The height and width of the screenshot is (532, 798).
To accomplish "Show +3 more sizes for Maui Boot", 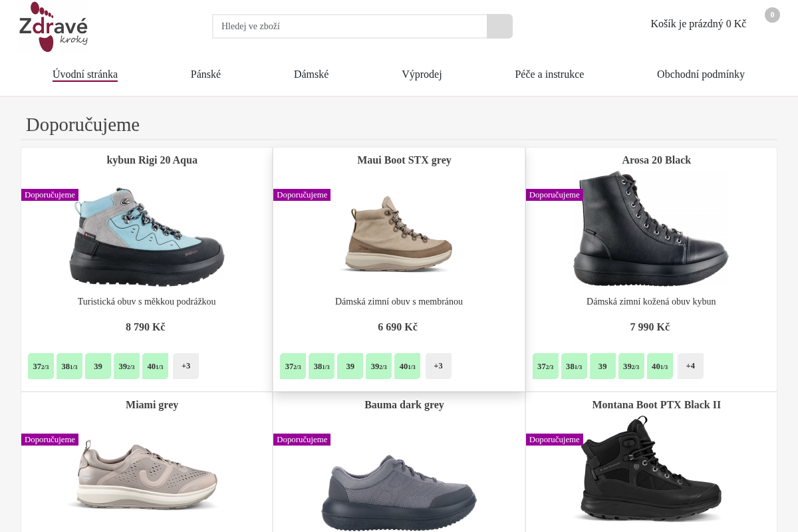I will [x=438, y=366].
